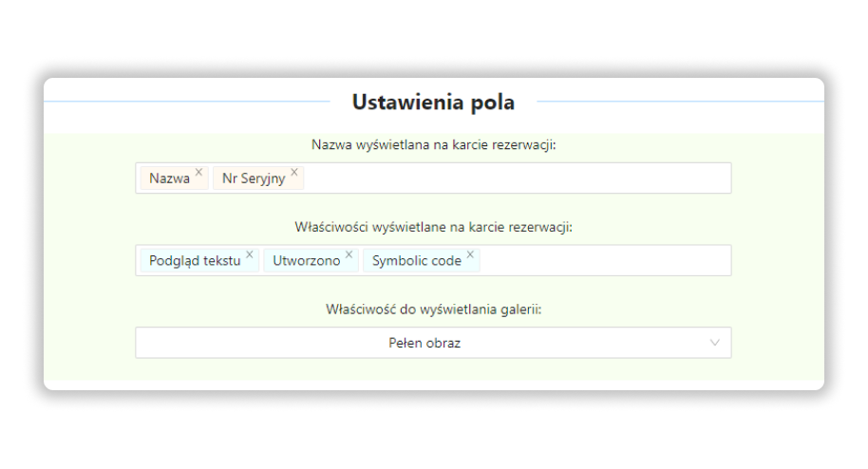Select the Symbolic code tag label
868x469 pixels.
(416, 261)
